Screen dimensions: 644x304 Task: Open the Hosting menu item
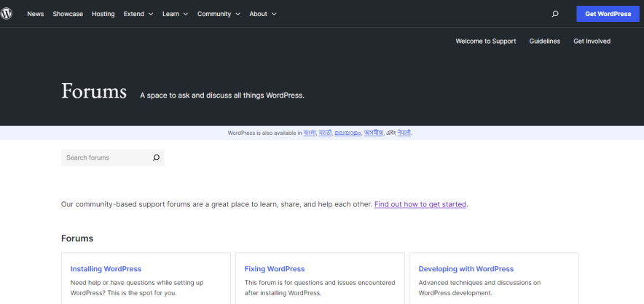click(x=103, y=14)
